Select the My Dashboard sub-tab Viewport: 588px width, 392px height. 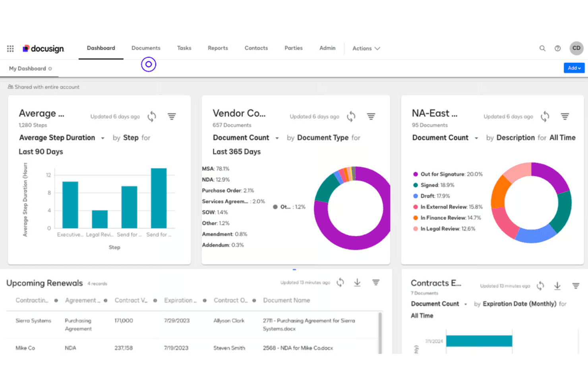coord(27,69)
